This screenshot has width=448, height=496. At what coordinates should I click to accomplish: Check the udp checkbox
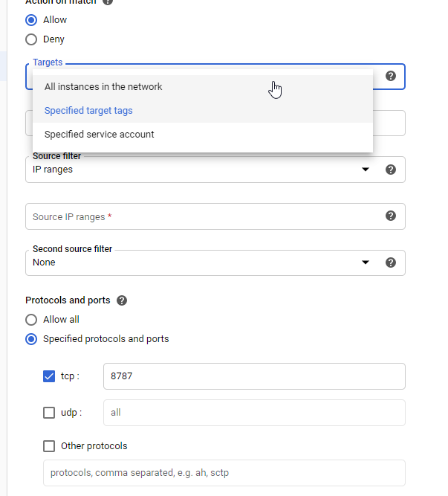[49, 413]
